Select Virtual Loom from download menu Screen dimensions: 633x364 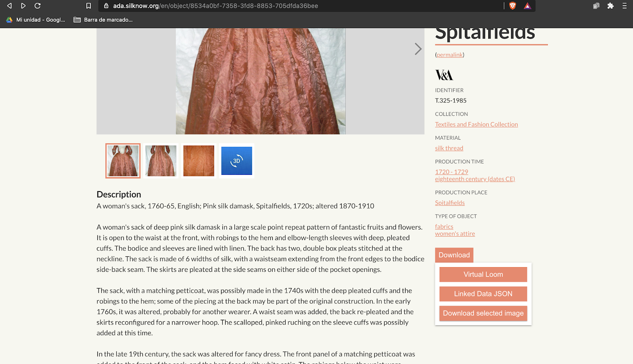pyautogui.click(x=483, y=274)
